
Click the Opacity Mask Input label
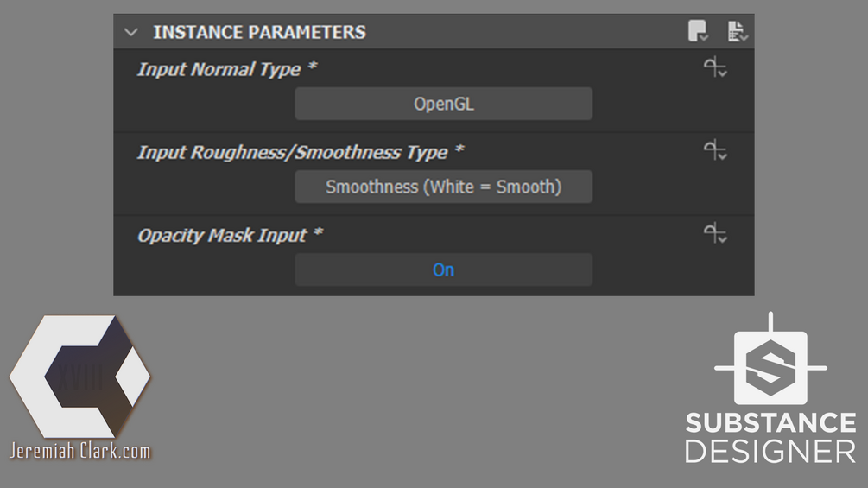222,235
